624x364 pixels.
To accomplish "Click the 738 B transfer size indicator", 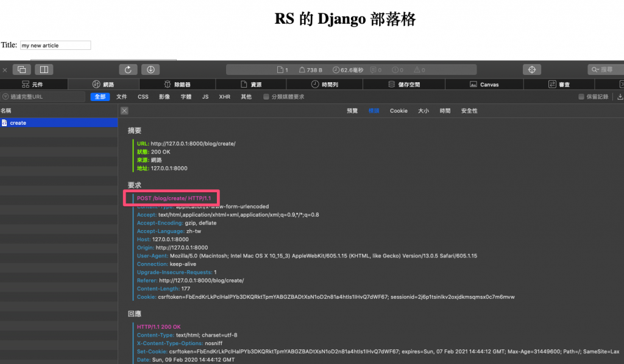I will [x=311, y=69].
